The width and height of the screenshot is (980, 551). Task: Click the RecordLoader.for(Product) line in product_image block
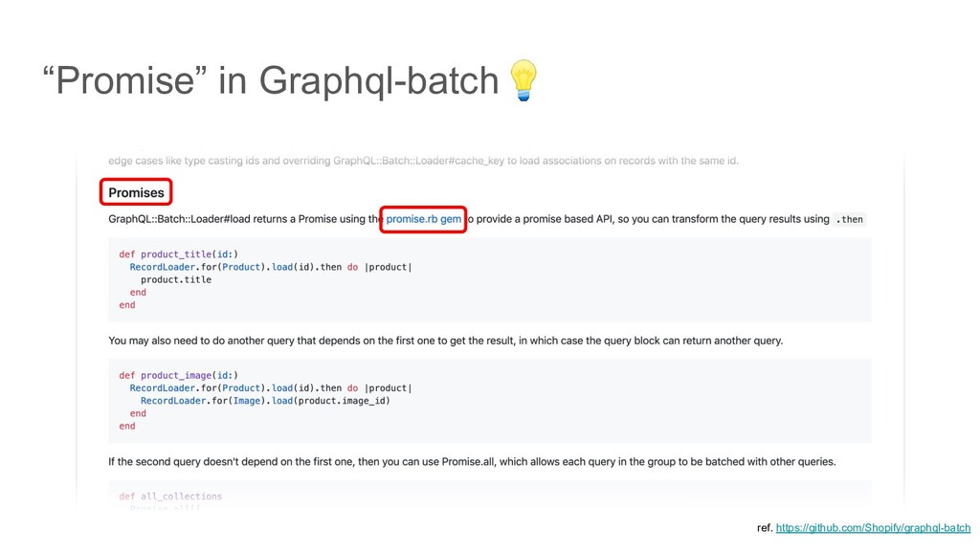point(271,388)
